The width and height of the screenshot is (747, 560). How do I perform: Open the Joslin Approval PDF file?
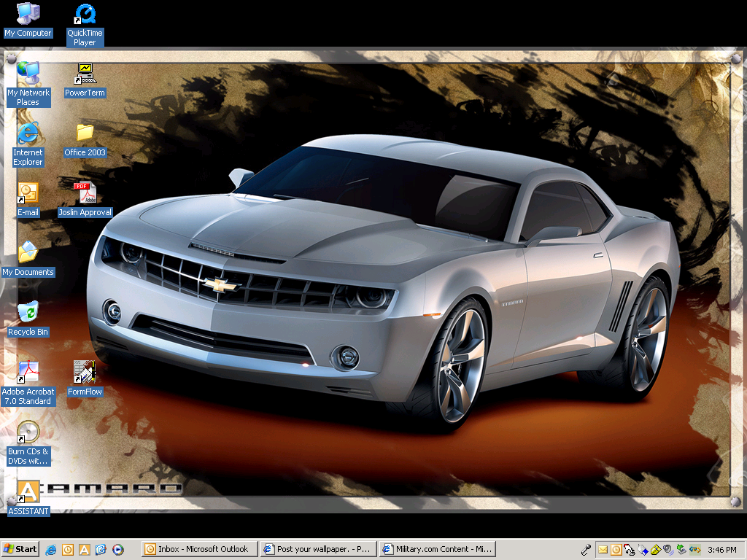point(85,193)
